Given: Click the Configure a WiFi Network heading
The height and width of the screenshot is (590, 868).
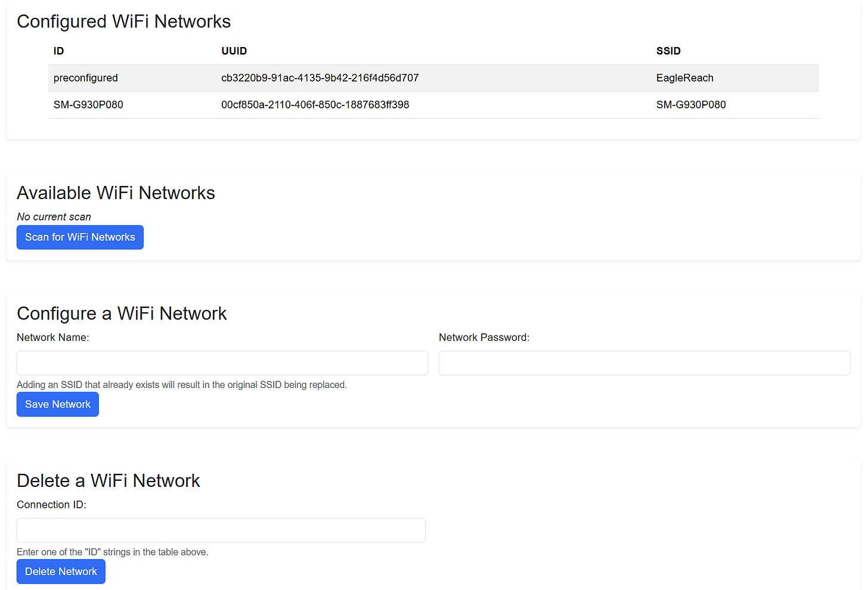Looking at the screenshot, I should click(x=122, y=313).
